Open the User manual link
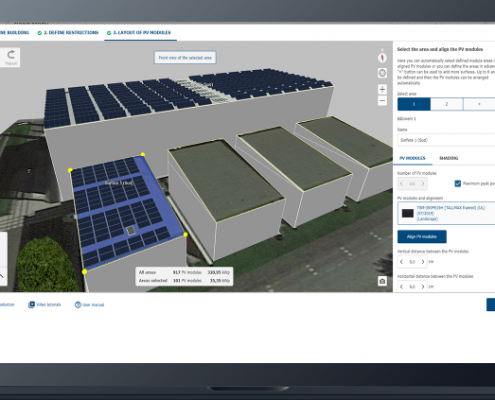This screenshot has width=495, height=400. click(x=89, y=305)
